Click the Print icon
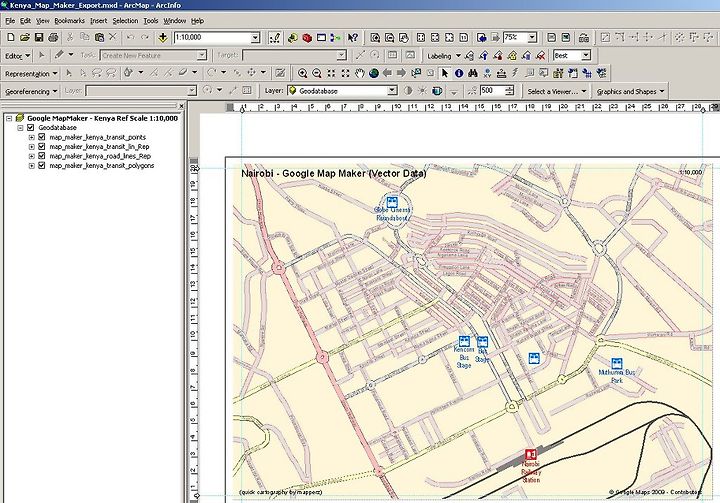Image resolution: width=720 pixels, height=503 pixels. click(x=53, y=37)
